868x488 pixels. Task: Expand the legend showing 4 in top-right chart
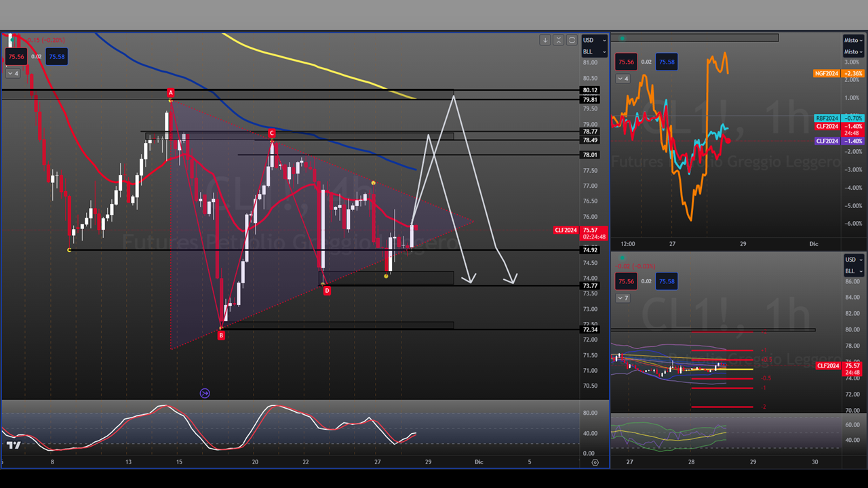(623, 79)
